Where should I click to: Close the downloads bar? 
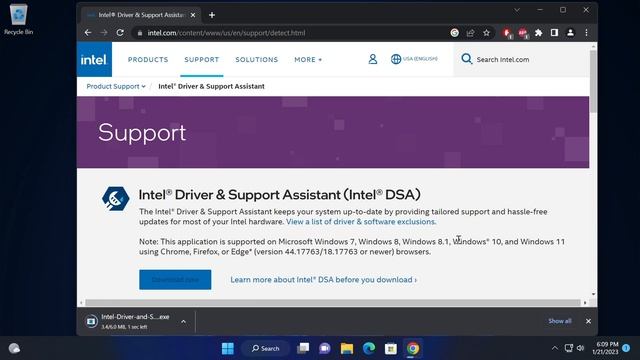(588, 321)
